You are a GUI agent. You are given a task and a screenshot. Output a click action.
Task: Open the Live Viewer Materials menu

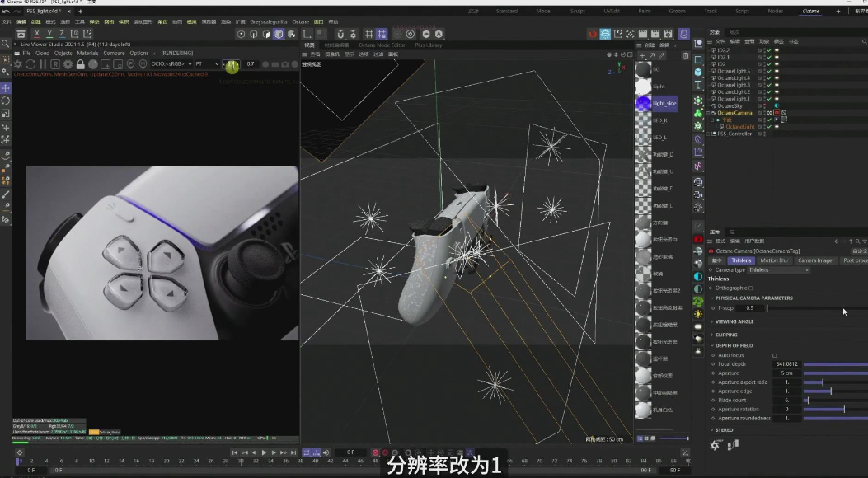click(87, 53)
